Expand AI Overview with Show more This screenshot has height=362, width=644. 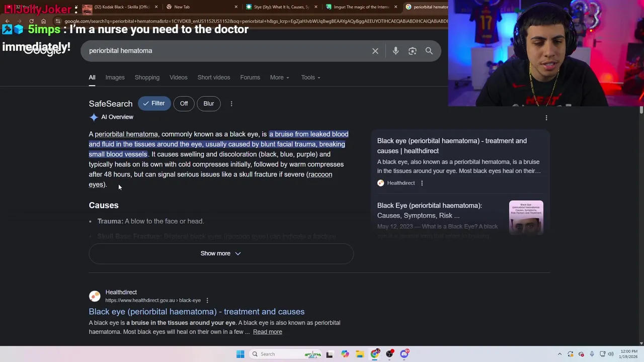pyautogui.click(x=221, y=253)
